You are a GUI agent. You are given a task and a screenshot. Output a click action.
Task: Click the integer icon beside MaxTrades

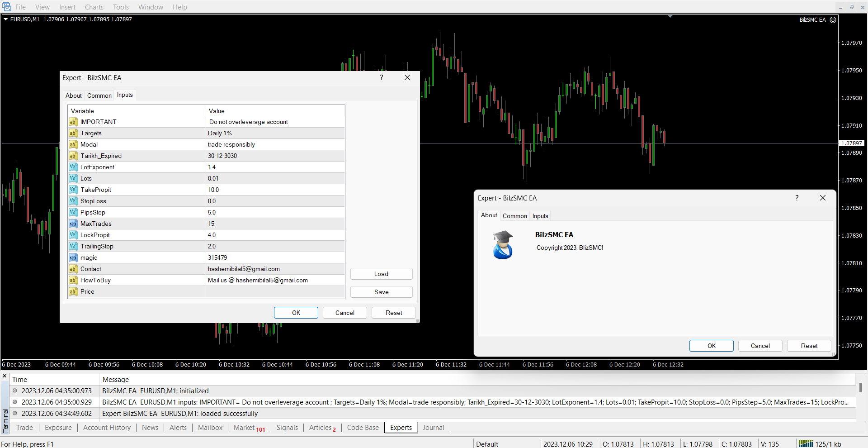pyautogui.click(x=73, y=224)
